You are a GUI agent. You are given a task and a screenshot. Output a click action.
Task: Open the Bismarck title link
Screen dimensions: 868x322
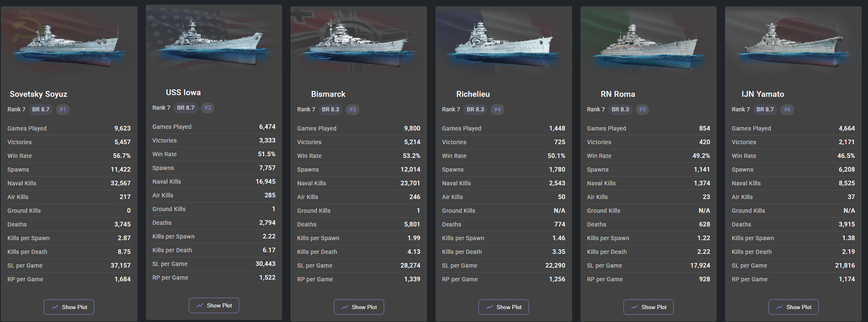click(x=328, y=94)
